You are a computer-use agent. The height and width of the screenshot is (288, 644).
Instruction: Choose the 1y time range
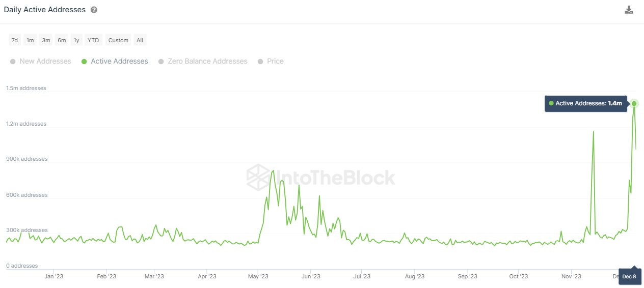[x=76, y=40]
